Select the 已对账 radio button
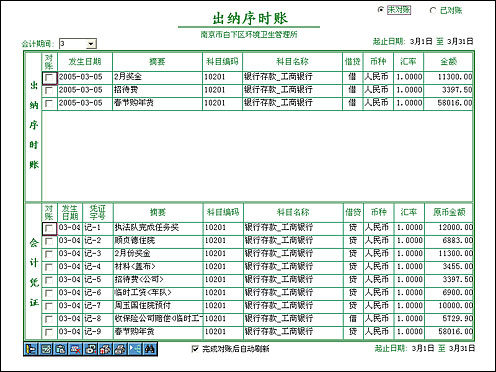This screenshot has height=372, width=496. (x=433, y=10)
